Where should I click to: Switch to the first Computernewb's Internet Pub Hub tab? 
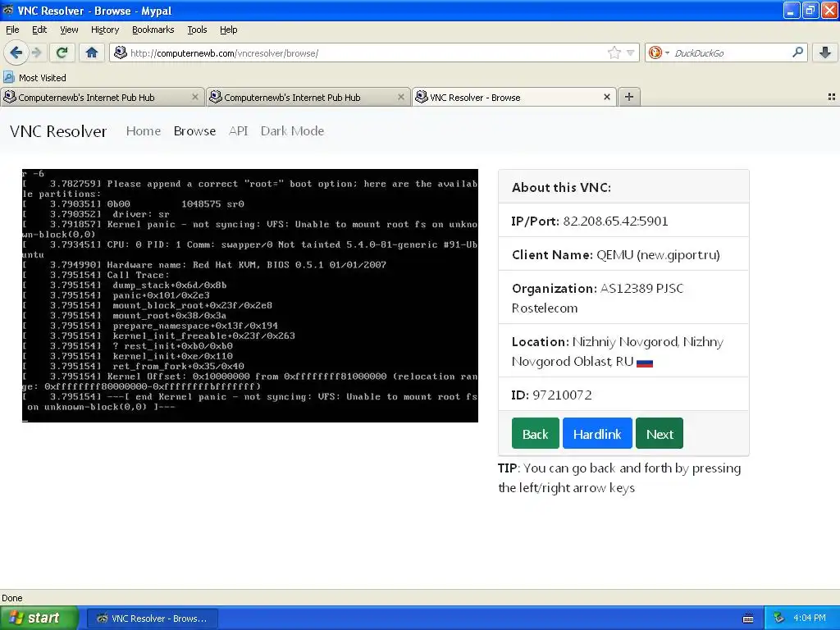103,97
